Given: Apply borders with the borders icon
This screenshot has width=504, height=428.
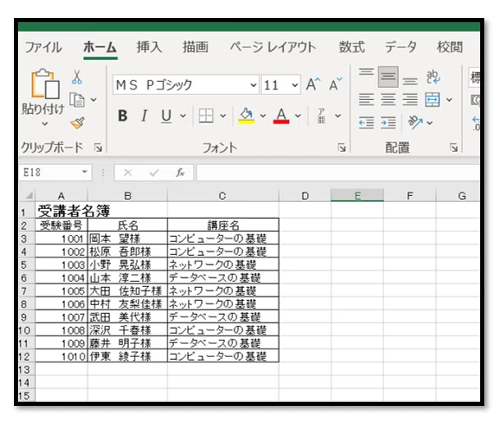Looking at the screenshot, I should click(206, 116).
